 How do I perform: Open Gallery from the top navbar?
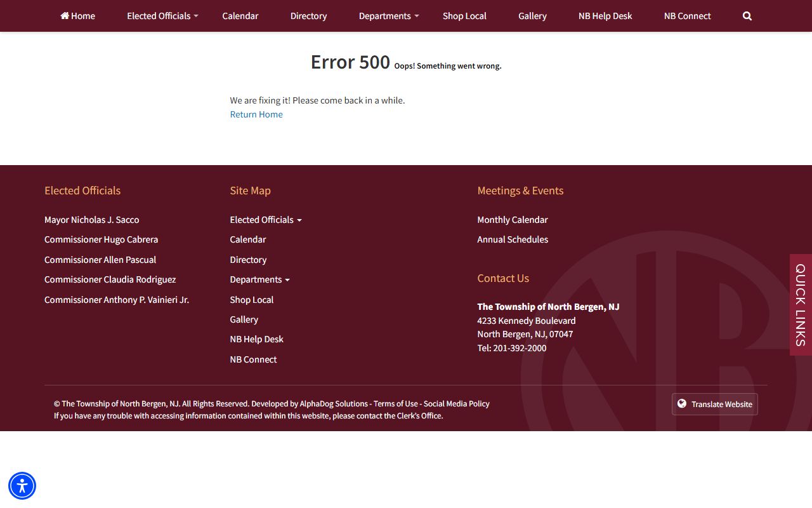point(532,16)
